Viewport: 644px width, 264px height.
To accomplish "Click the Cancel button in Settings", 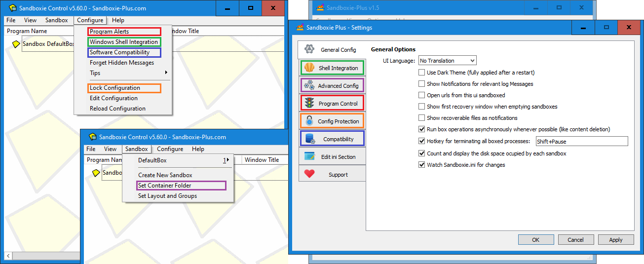I will coord(575,240).
